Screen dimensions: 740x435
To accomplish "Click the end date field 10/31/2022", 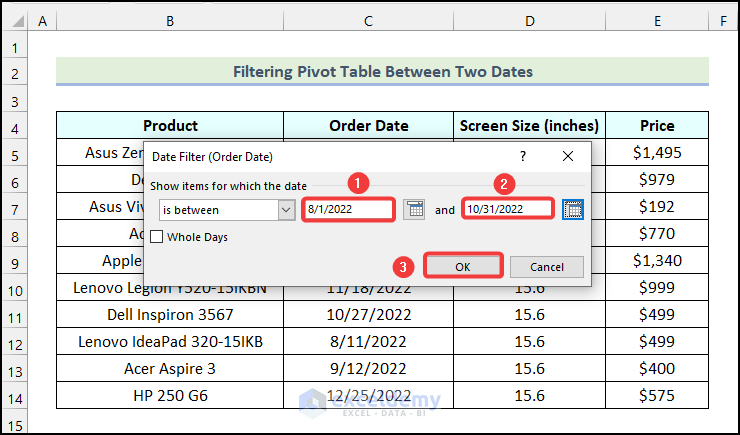I will pos(507,210).
